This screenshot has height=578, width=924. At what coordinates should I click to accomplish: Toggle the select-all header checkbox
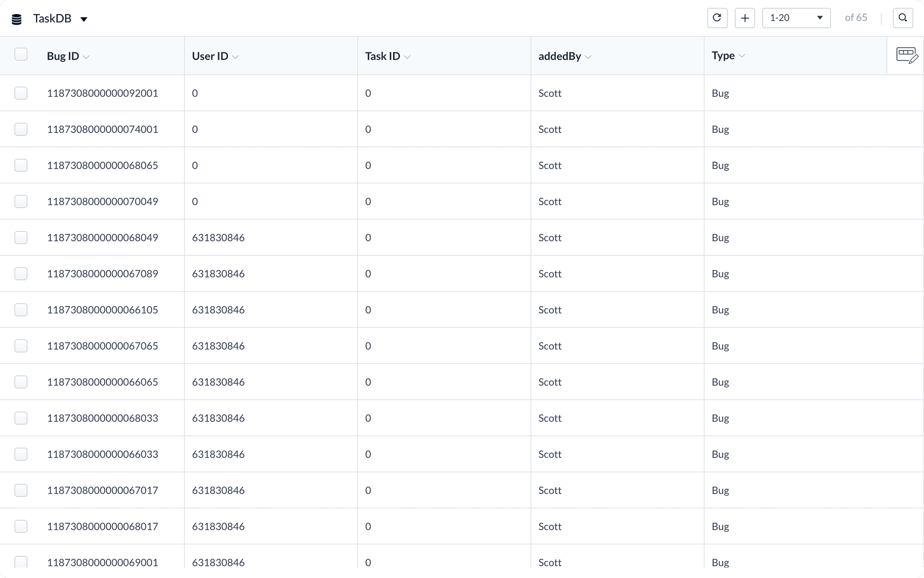tap(21, 54)
